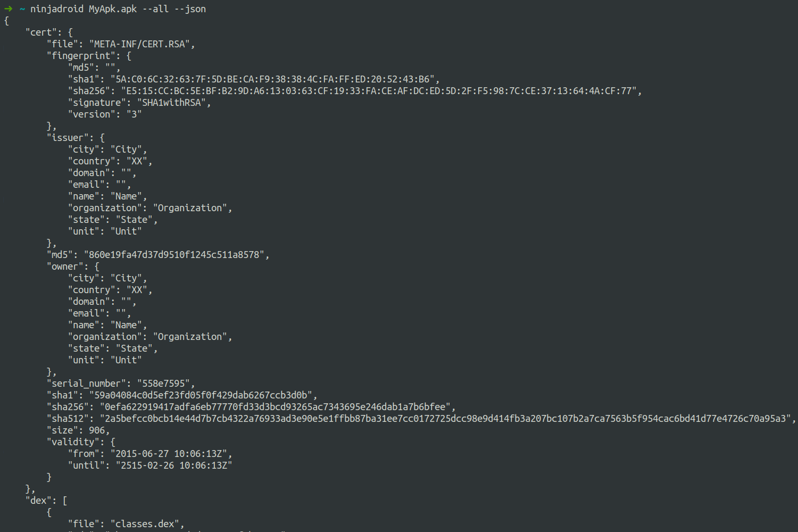Click the sha512 hash starting with 2a5befcc
798x532 pixels.
[x=445, y=419]
